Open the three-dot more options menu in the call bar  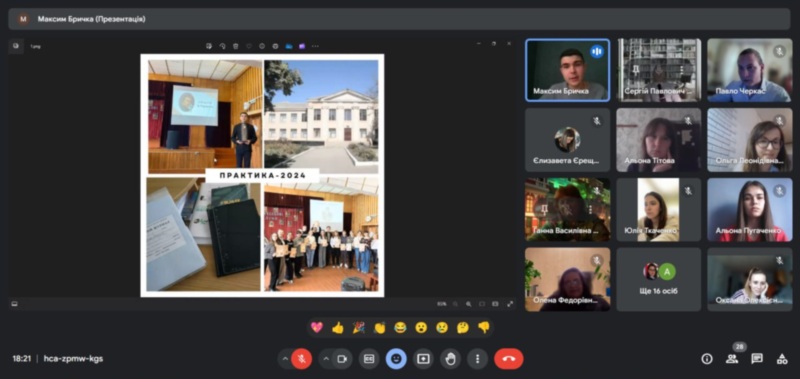(x=478, y=359)
